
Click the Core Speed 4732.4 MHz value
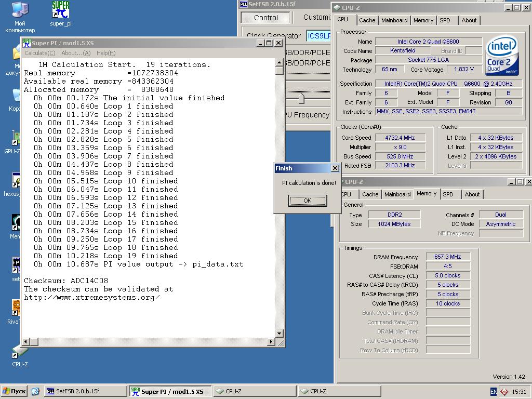[x=400, y=138]
